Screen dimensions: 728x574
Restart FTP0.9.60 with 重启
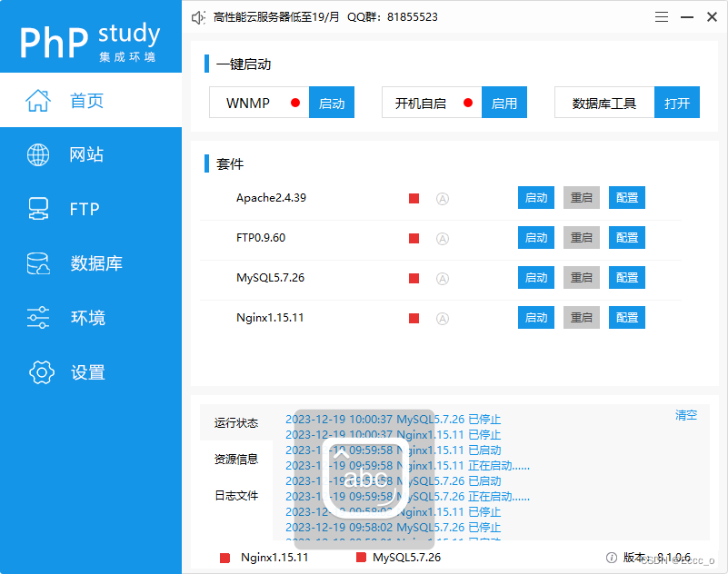(x=582, y=238)
